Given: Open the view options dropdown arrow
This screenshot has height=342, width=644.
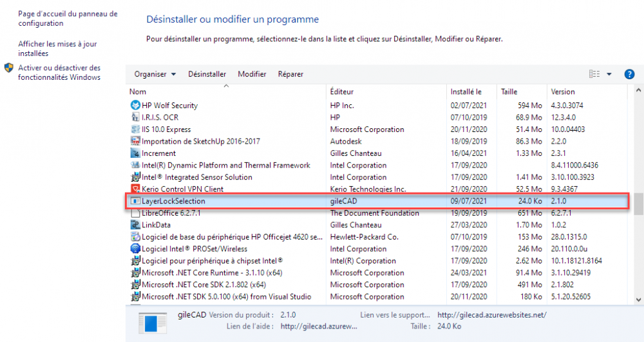Looking at the screenshot, I should click(x=609, y=74).
